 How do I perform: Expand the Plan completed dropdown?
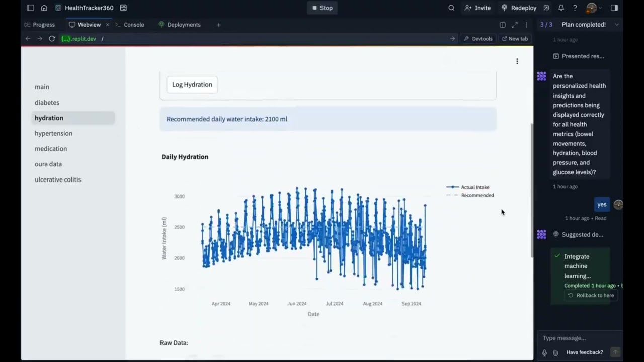click(617, 25)
